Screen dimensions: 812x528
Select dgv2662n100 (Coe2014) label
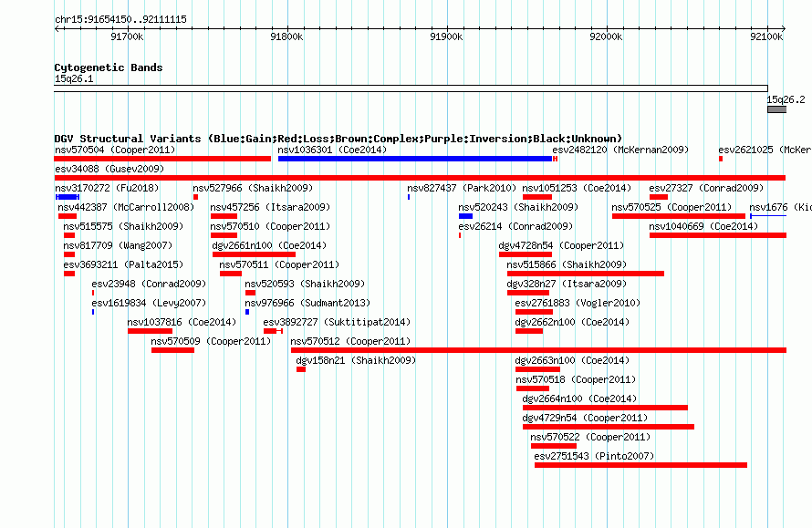click(x=573, y=323)
